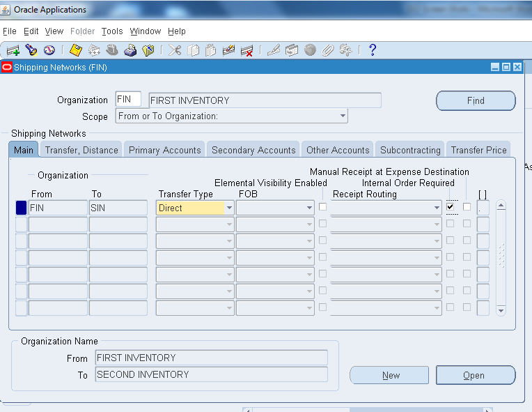Click the Translations globe icon
Screen dimensions: 532x412
pyautogui.click(x=310, y=50)
